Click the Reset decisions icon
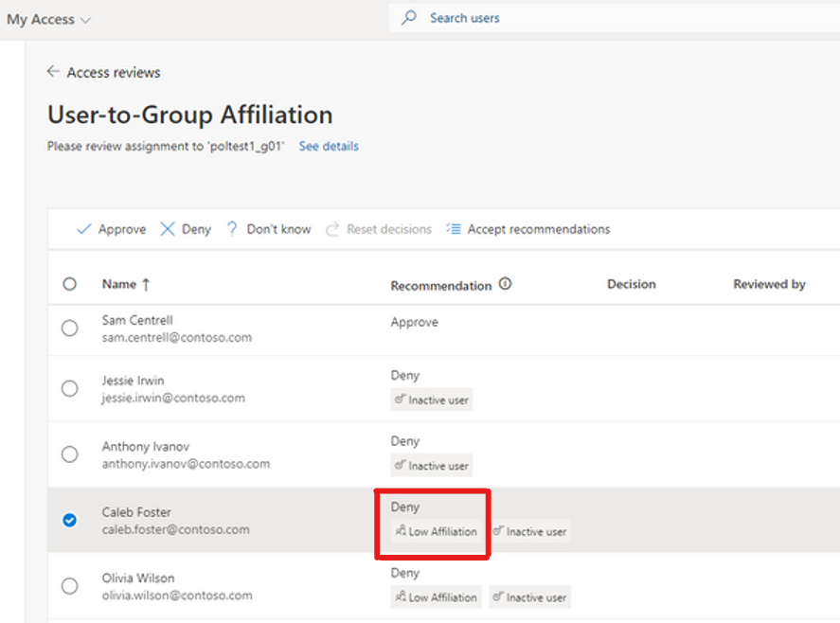This screenshot has height=623, width=840. point(332,229)
